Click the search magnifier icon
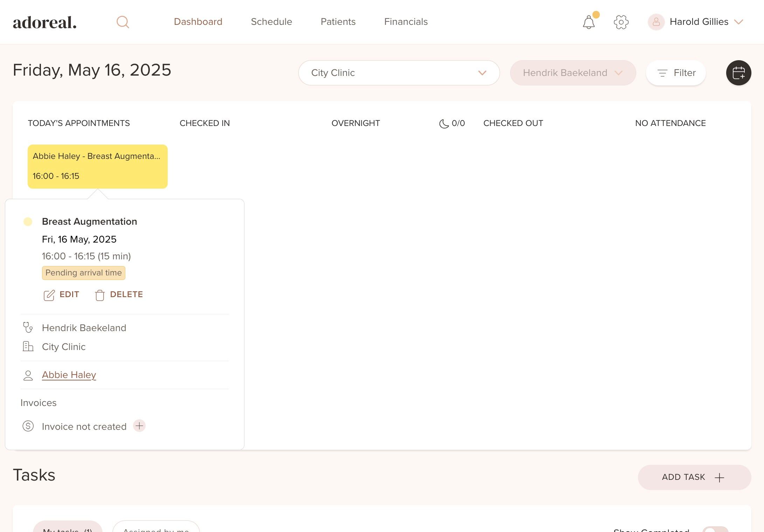 tap(123, 22)
